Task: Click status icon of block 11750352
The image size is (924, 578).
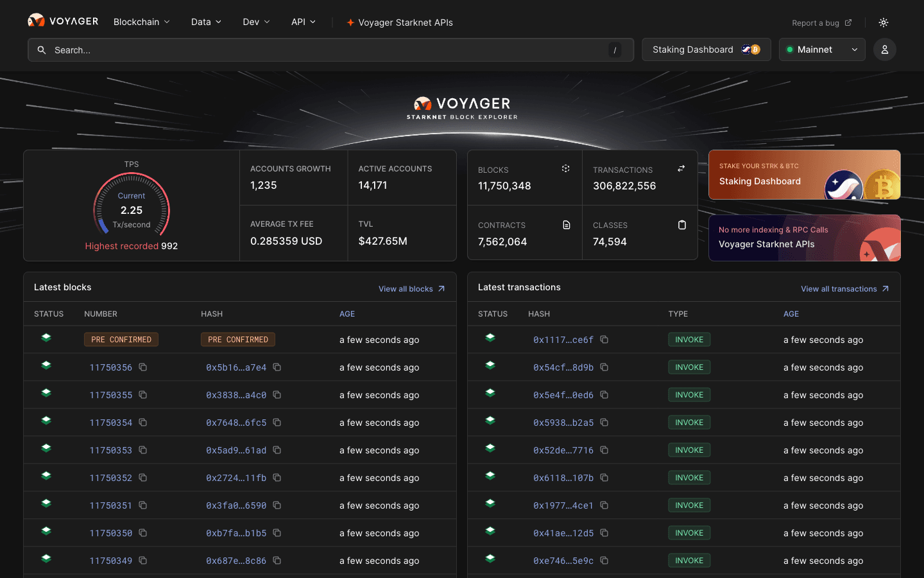Action: [46, 476]
